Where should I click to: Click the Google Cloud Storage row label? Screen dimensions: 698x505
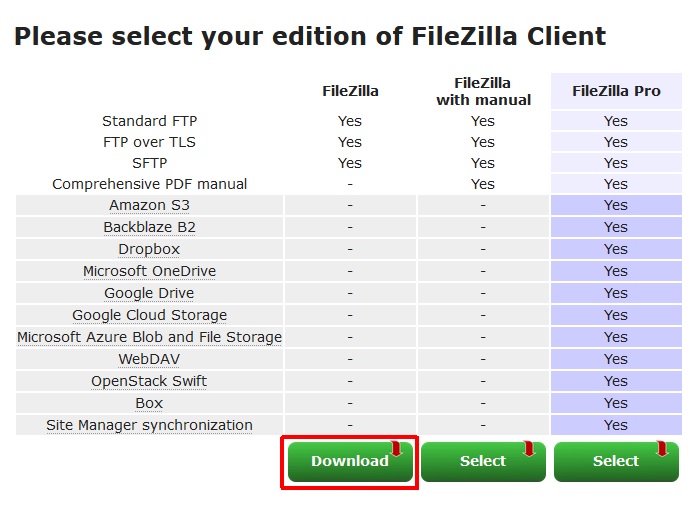149,315
